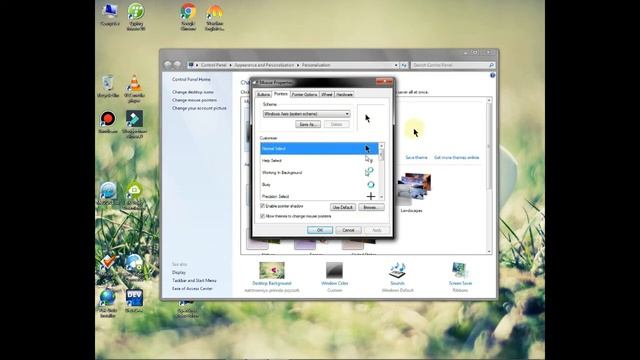Click the Back arrow in Control Panel window
The width and height of the screenshot is (640, 360).
(x=168, y=64)
